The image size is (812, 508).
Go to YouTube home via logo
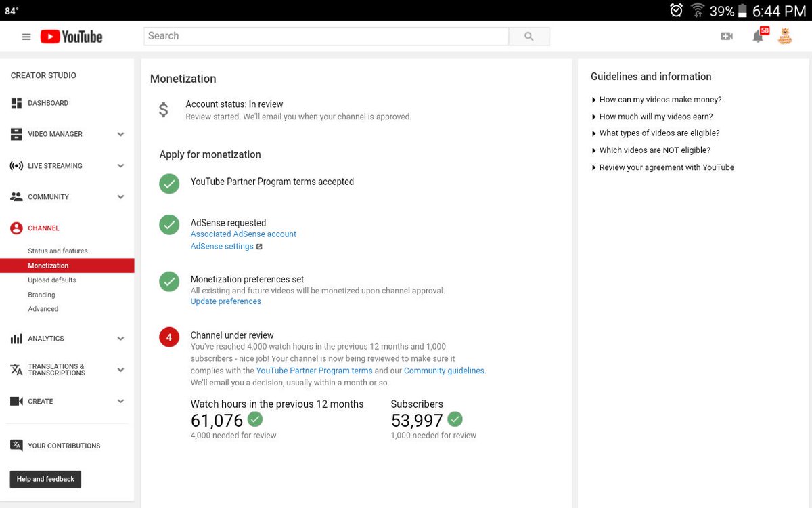[71, 37]
